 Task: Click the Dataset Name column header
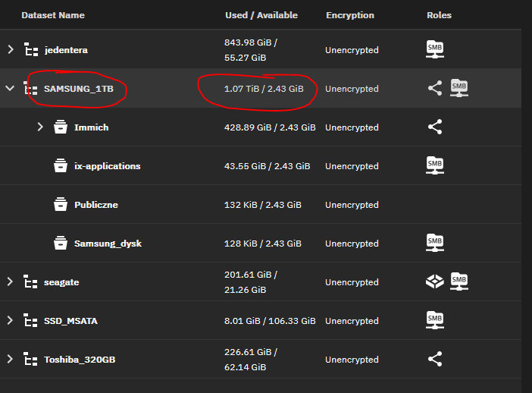click(53, 15)
